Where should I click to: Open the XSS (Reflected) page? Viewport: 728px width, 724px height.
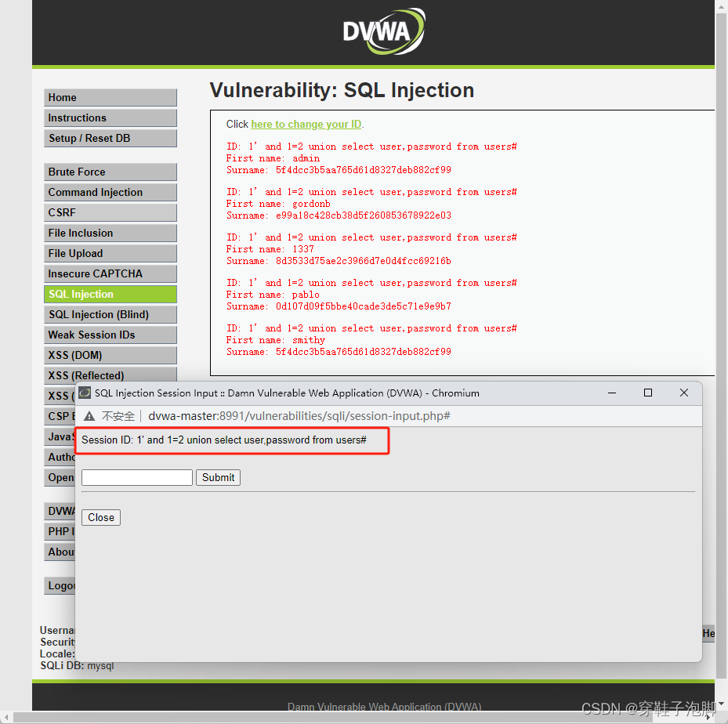pos(110,375)
